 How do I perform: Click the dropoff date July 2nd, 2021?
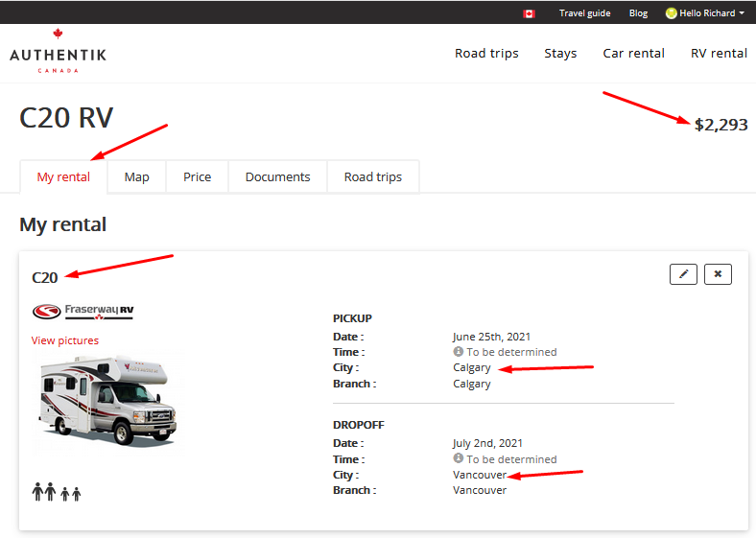487,443
